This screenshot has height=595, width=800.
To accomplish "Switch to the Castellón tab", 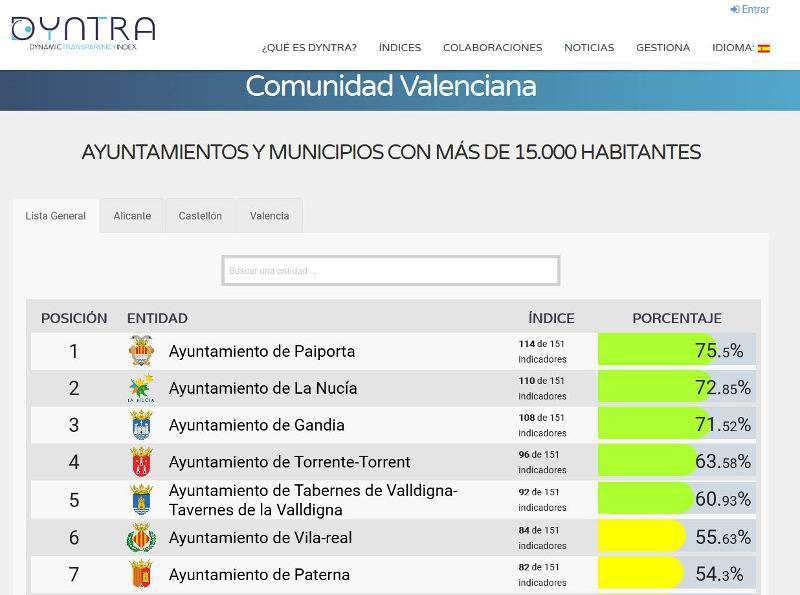I will point(200,215).
